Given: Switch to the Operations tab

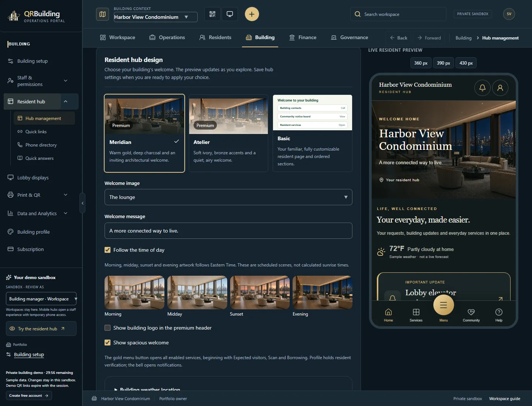Looking at the screenshot, I should 167,37.
